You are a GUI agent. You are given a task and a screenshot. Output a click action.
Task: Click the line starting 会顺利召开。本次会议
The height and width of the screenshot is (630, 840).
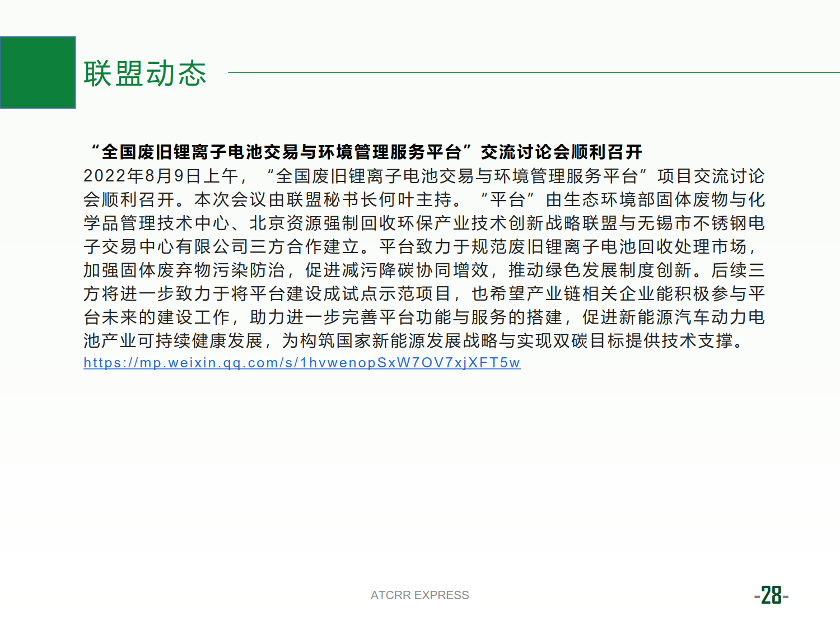click(x=424, y=199)
